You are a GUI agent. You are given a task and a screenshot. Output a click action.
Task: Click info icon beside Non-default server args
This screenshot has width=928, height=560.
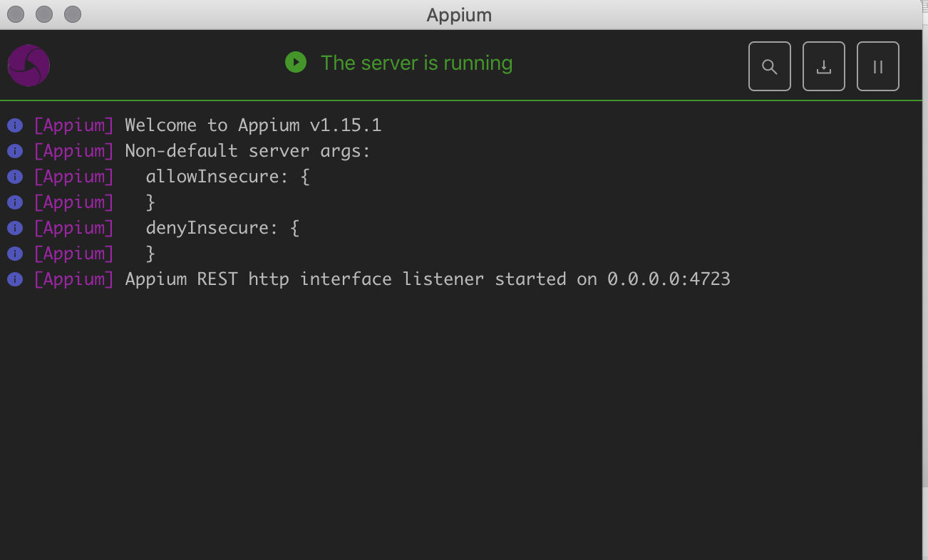(15, 152)
